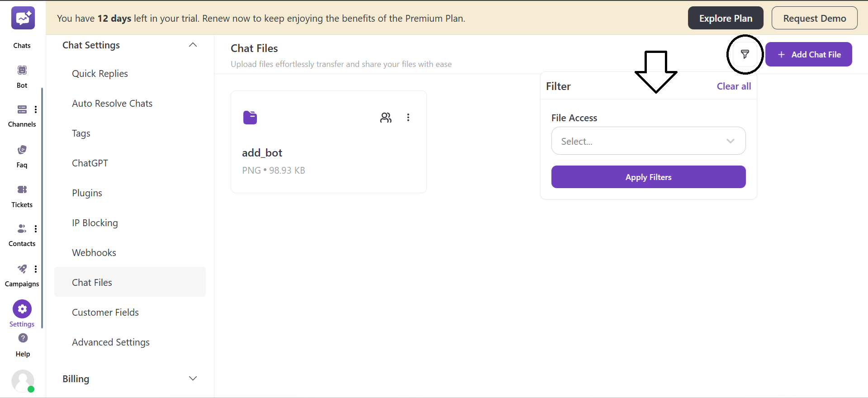The width and height of the screenshot is (868, 398).
Task: Open the Contacts sidebar icon
Action: pyautogui.click(x=22, y=228)
